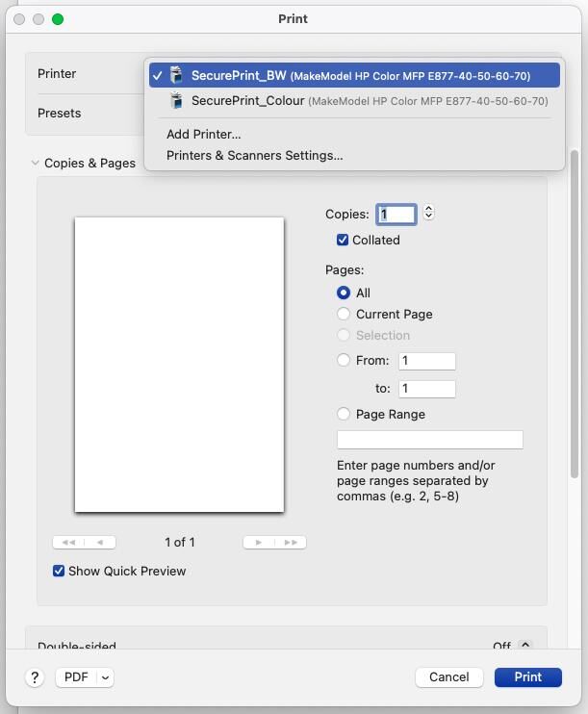
Task: Select the From pages radio button
Action: [344, 360]
